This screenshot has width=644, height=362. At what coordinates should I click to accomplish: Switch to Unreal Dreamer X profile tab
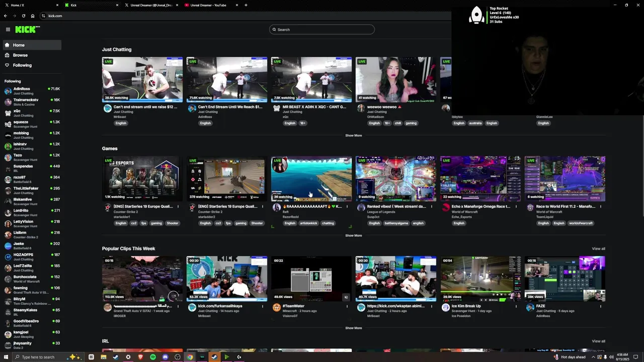click(x=150, y=5)
